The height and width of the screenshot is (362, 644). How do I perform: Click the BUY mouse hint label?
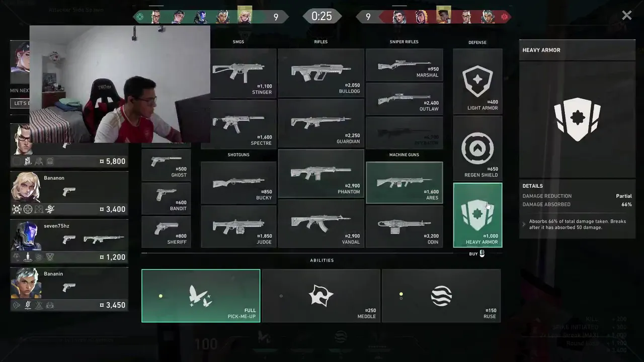pyautogui.click(x=477, y=254)
